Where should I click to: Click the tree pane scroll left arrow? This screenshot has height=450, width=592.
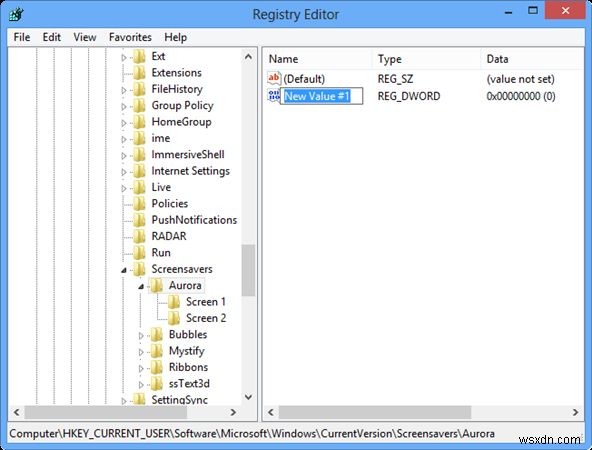[16, 412]
